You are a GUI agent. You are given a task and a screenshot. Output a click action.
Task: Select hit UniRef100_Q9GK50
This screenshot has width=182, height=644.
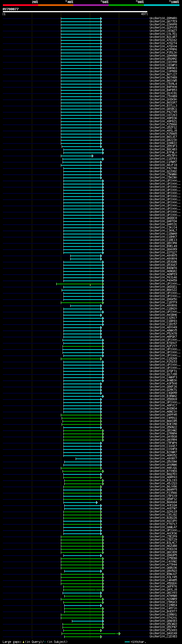tap(163, 299)
